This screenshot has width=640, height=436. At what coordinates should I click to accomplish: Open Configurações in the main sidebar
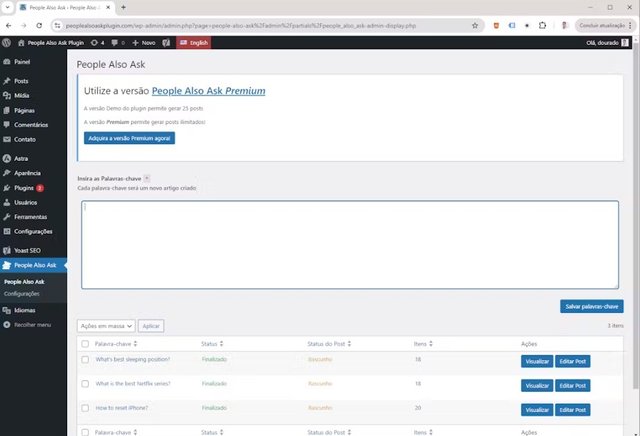coord(33,231)
